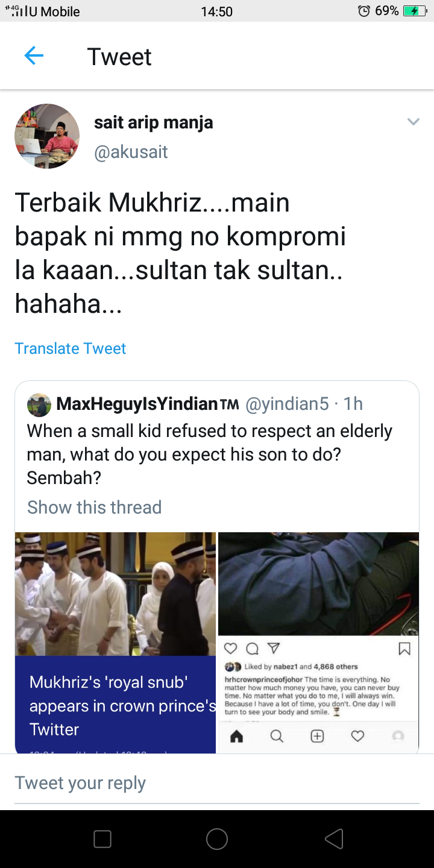Tap the paper plane share icon
The height and width of the screenshot is (868, 434).
[273, 649]
